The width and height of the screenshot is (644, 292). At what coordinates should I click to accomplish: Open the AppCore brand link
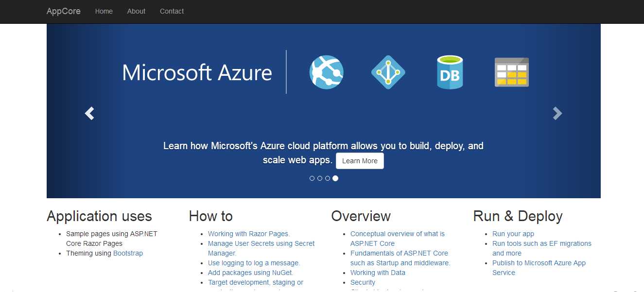pyautogui.click(x=64, y=11)
